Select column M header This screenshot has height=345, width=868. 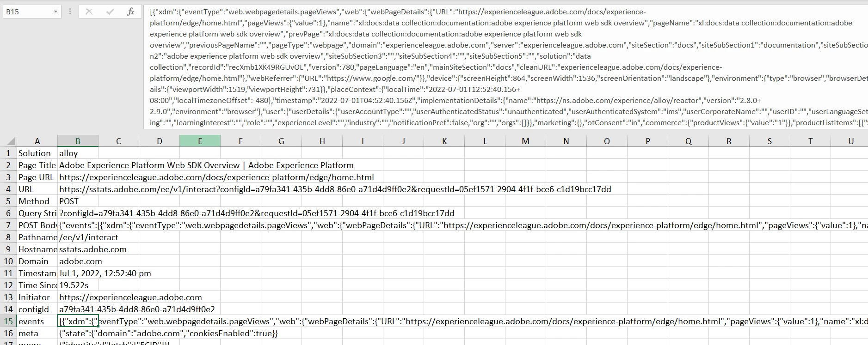click(x=525, y=141)
